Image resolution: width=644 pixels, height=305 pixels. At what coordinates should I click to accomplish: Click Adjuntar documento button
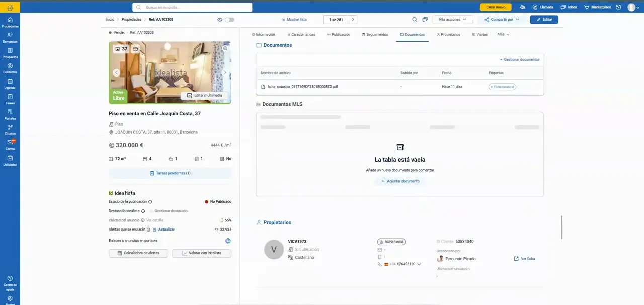tap(400, 181)
